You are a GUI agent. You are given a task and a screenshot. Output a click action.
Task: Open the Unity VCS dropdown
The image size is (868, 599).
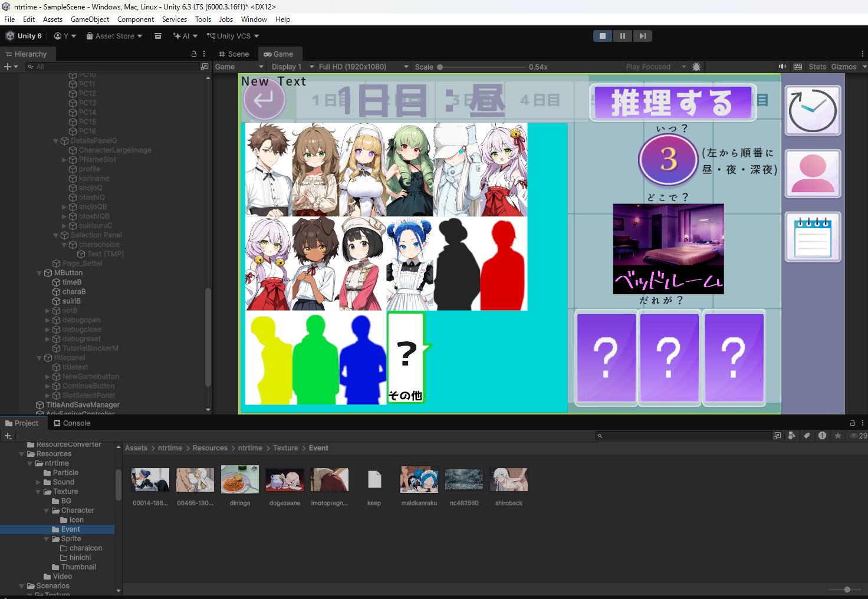[233, 36]
